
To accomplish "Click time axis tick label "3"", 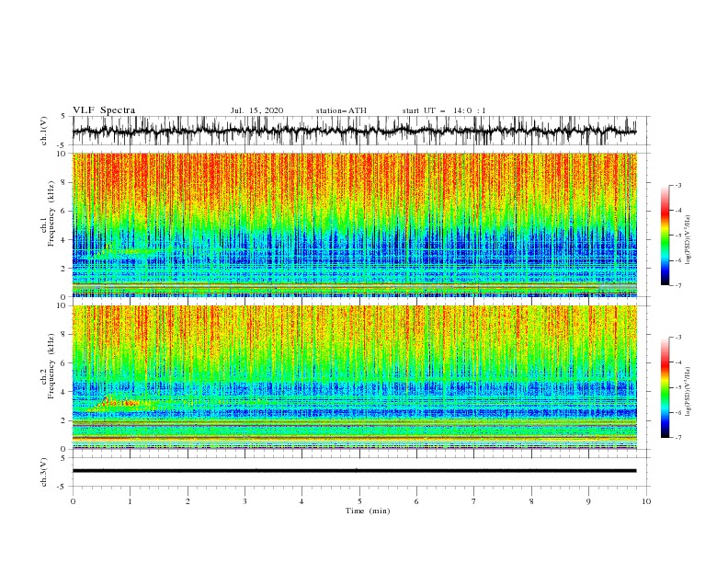I will (x=245, y=501).
